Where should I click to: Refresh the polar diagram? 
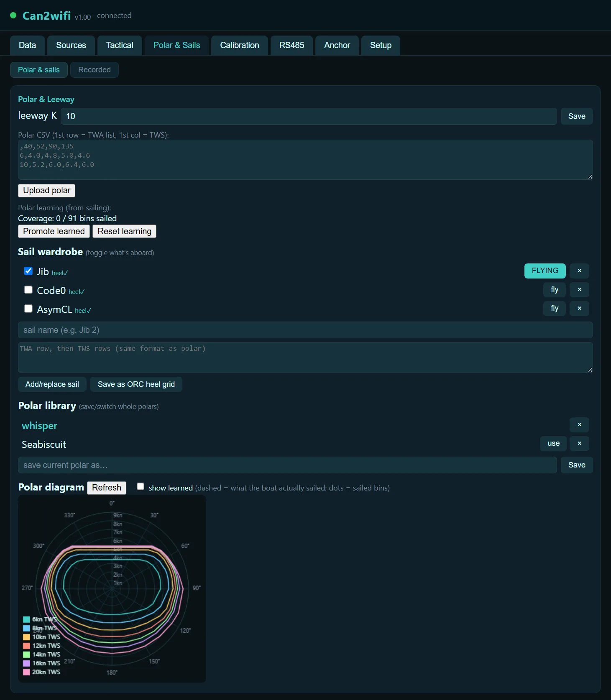pyautogui.click(x=107, y=488)
